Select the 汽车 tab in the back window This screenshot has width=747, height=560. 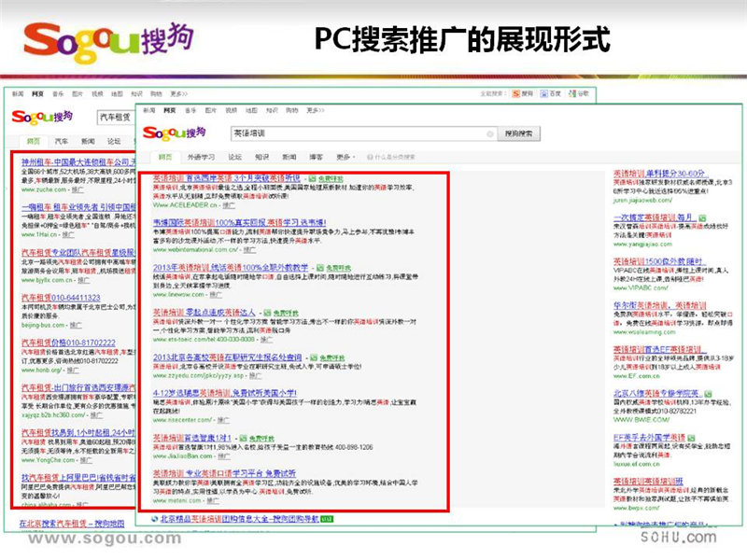click(x=61, y=141)
